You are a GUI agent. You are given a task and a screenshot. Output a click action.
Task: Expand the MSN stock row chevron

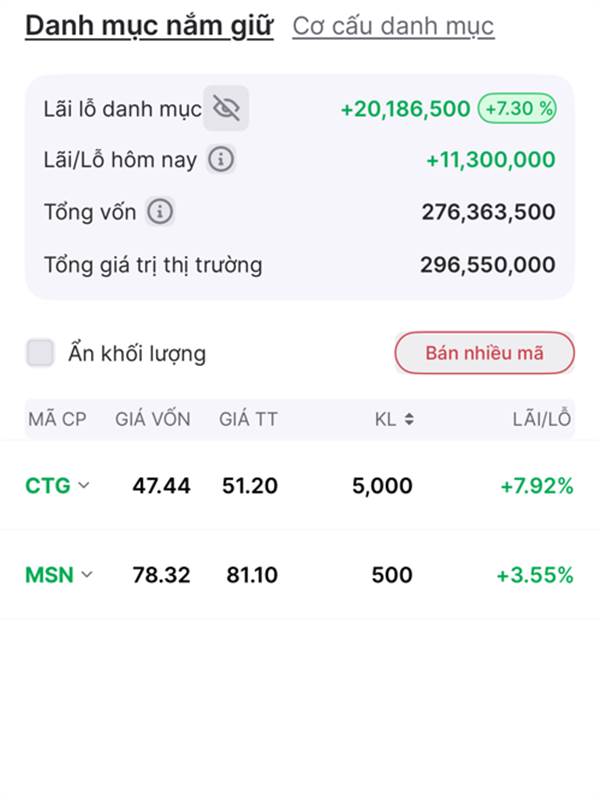coord(87,574)
